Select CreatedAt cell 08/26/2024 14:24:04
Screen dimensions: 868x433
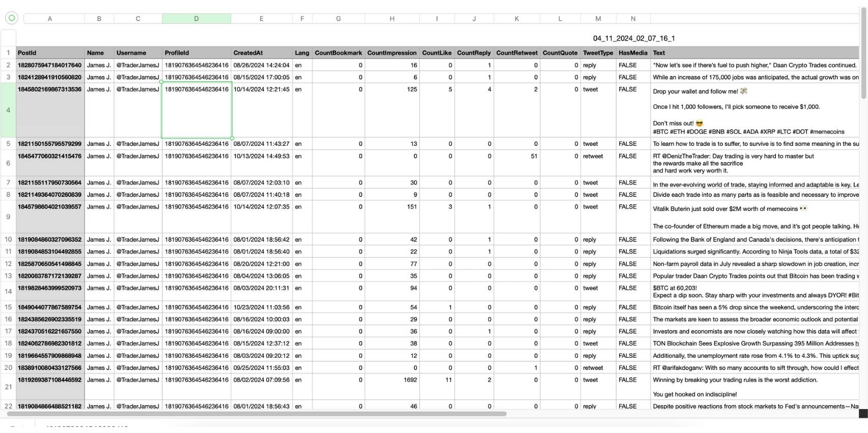point(261,66)
